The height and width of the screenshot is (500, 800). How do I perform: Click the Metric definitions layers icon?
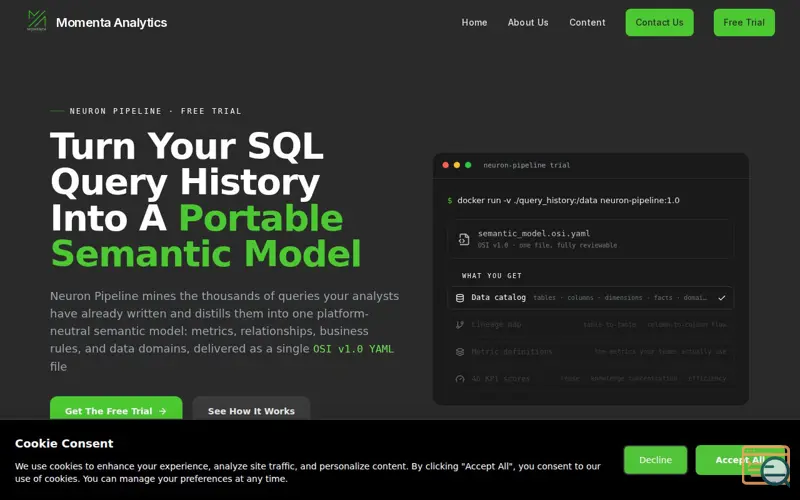[460, 352]
